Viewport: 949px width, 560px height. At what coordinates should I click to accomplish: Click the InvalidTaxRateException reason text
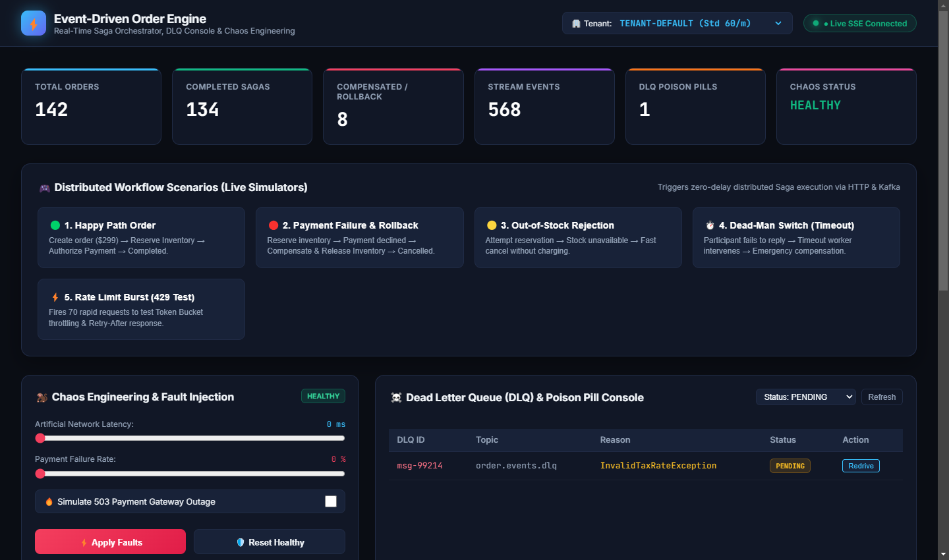tap(658, 466)
